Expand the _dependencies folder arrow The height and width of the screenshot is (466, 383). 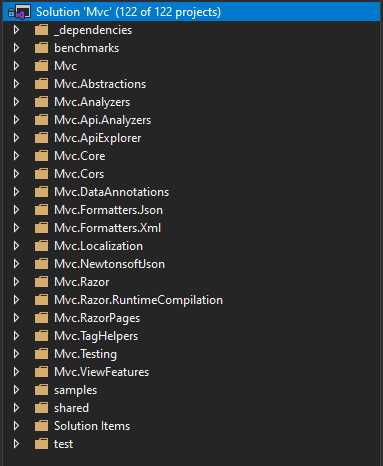[16, 30]
